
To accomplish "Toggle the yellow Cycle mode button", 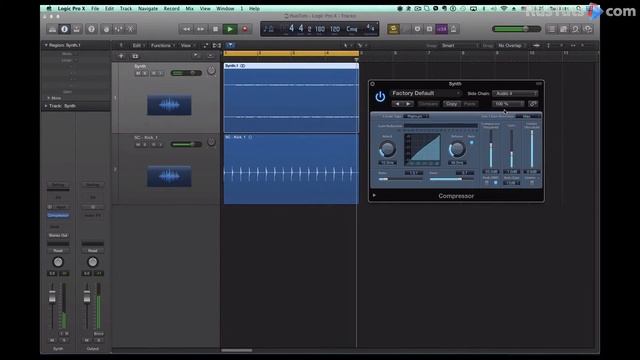I will [393, 29].
